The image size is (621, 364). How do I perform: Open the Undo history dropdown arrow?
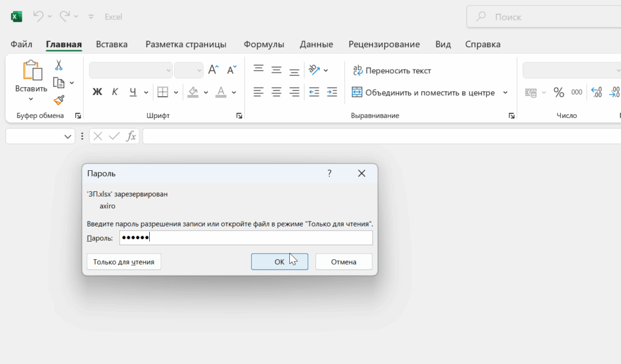(x=50, y=16)
